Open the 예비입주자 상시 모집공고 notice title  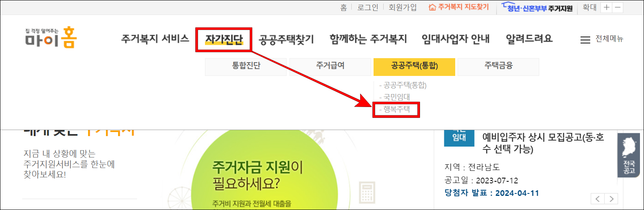543,143
